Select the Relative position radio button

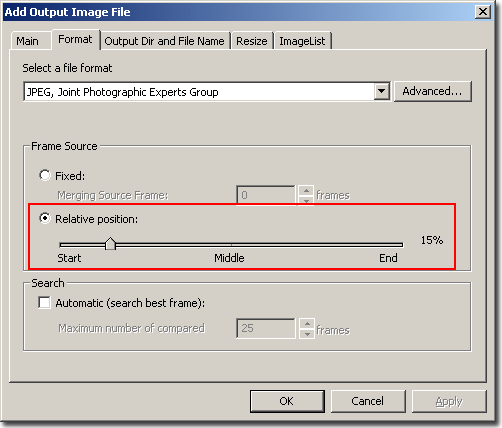pos(45,218)
